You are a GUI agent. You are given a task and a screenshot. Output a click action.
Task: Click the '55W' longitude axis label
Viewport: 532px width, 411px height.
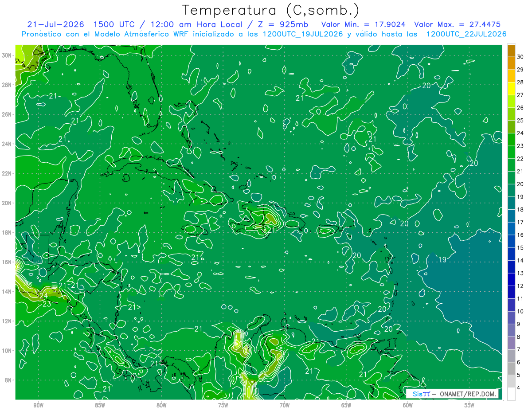(x=469, y=405)
